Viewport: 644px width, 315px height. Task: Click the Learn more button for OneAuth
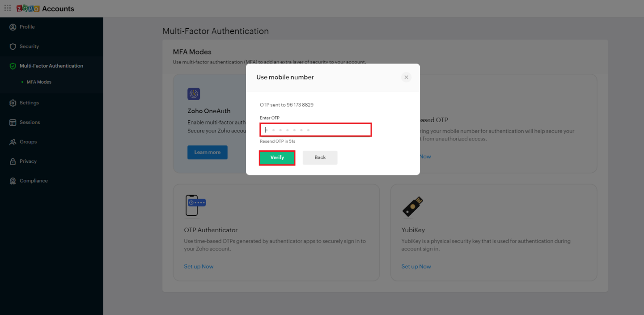[x=208, y=152]
